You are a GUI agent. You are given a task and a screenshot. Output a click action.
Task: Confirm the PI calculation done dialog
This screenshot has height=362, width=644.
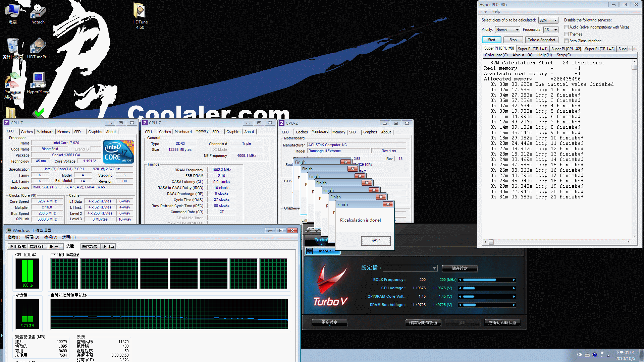[x=376, y=241]
